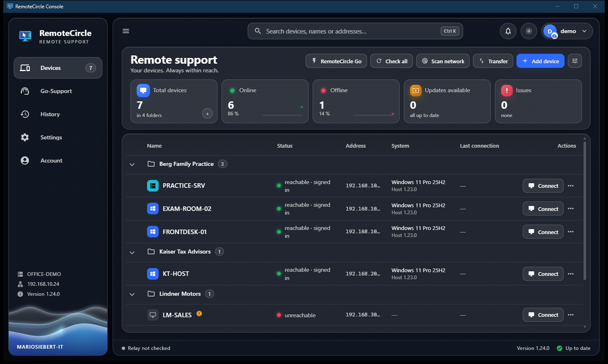Click the Transfer button
The image size is (608, 364).
pos(493,61)
